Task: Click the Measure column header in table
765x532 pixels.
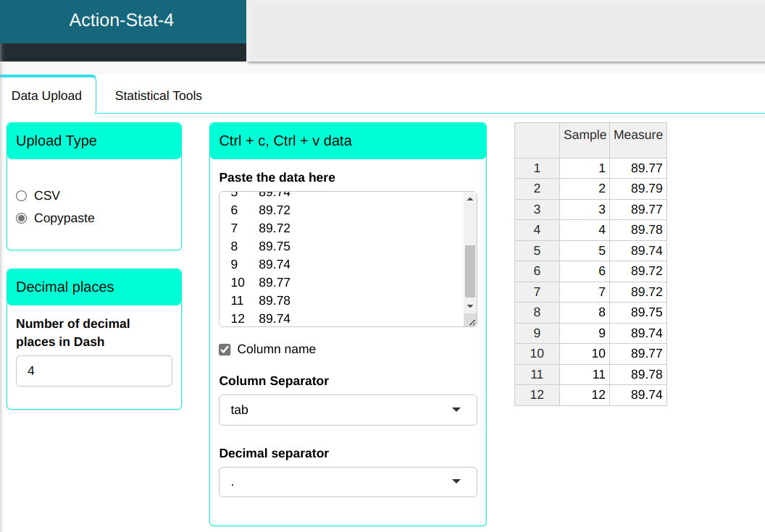Action: tap(637, 135)
